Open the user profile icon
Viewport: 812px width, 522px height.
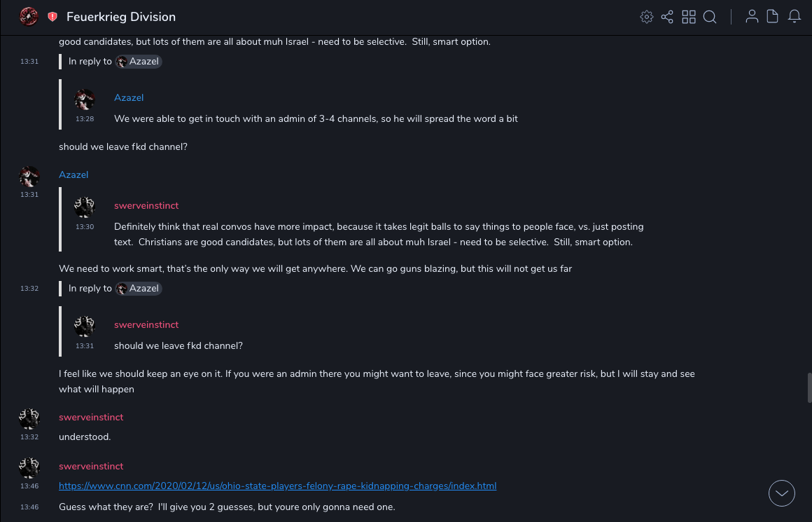pyautogui.click(x=752, y=17)
